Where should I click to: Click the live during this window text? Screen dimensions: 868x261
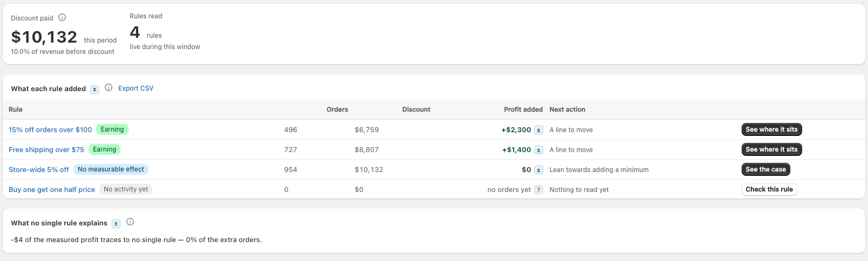165,47
